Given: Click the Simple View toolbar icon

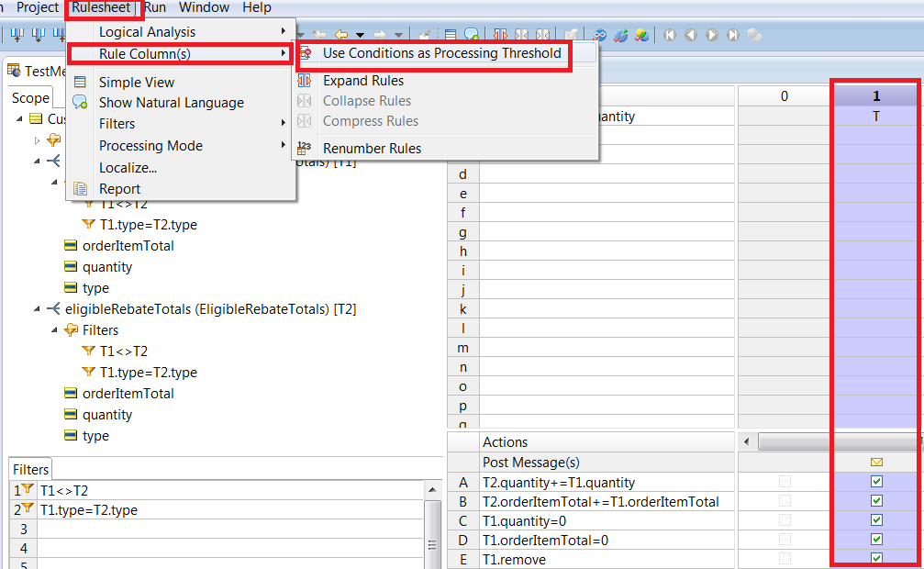Looking at the screenshot, I should click(451, 35).
